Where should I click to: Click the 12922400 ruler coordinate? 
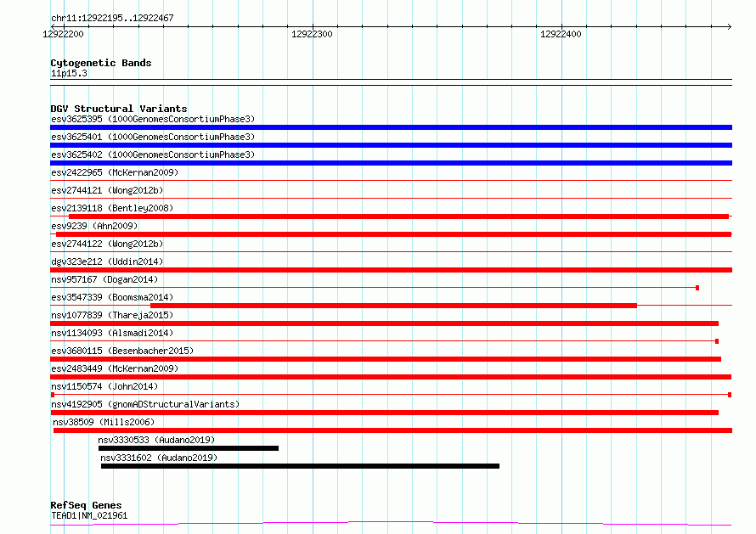click(561, 34)
